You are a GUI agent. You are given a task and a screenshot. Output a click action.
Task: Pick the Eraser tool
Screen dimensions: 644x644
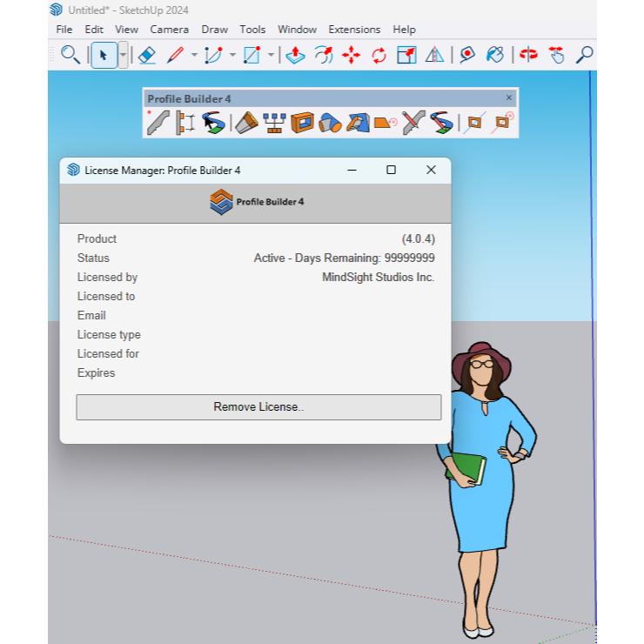coord(146,55)
